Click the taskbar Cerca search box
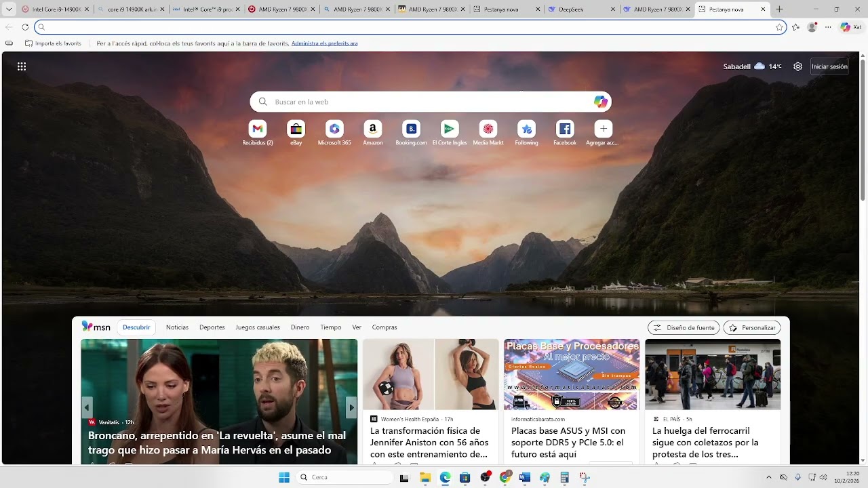868x488 pixels. (345, 477)
